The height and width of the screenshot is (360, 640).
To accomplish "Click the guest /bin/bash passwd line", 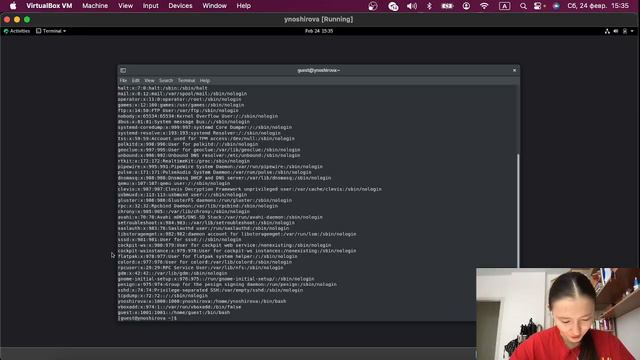I will [174, 313].
